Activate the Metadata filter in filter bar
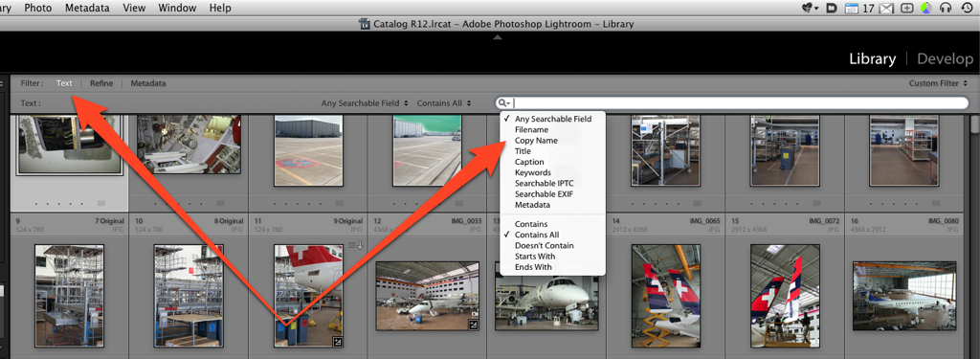Screen dimensions: 980x359 click(148, 83)
